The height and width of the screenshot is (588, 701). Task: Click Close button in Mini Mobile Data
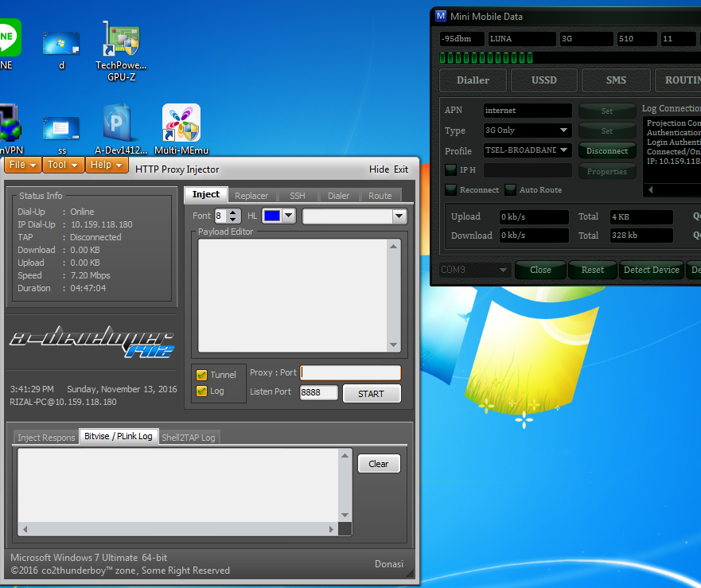click(x=540, y=270)
